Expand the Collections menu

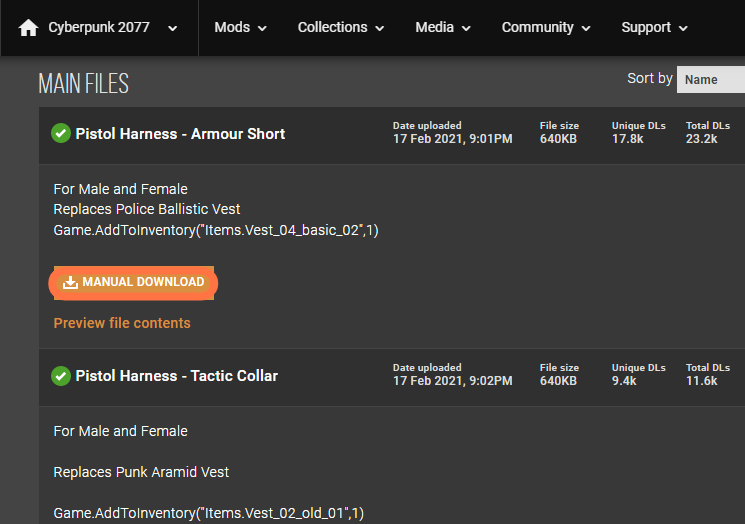(341, 28)
